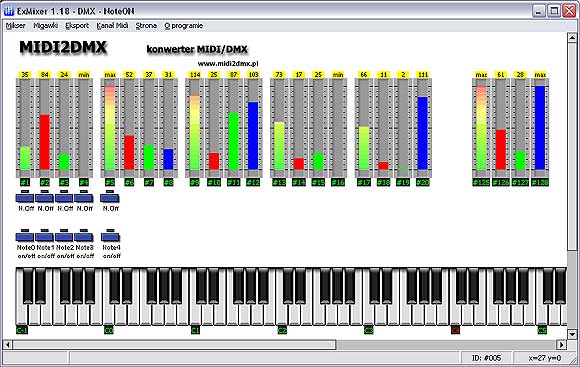The image size is (580, 367).
Task: Click the vertical scrollbar up arrow
Action: 572,37
